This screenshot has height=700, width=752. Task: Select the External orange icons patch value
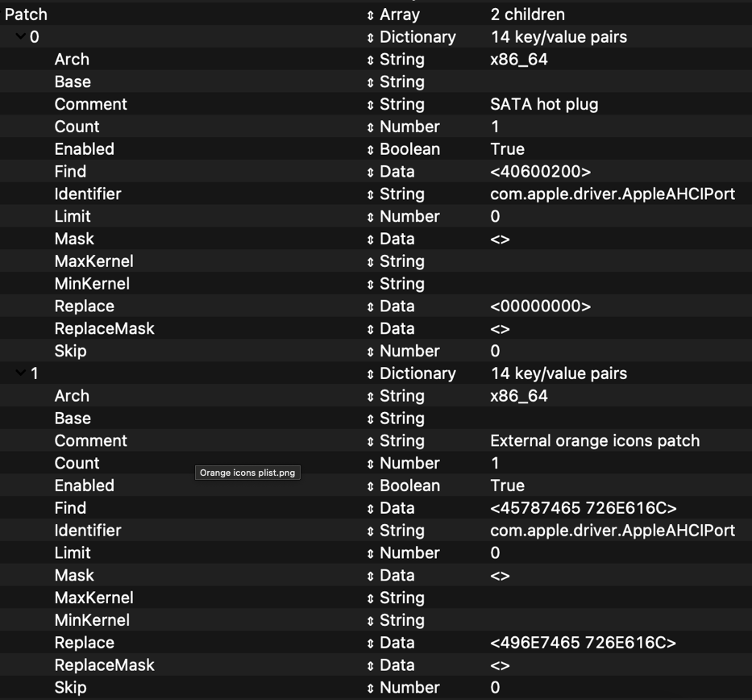coord(594,441)
